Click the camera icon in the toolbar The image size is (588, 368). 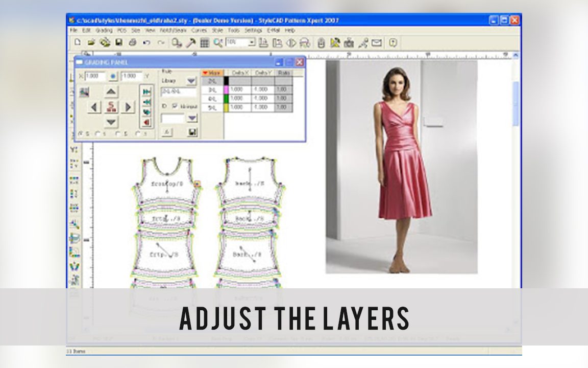coord(349,43)
